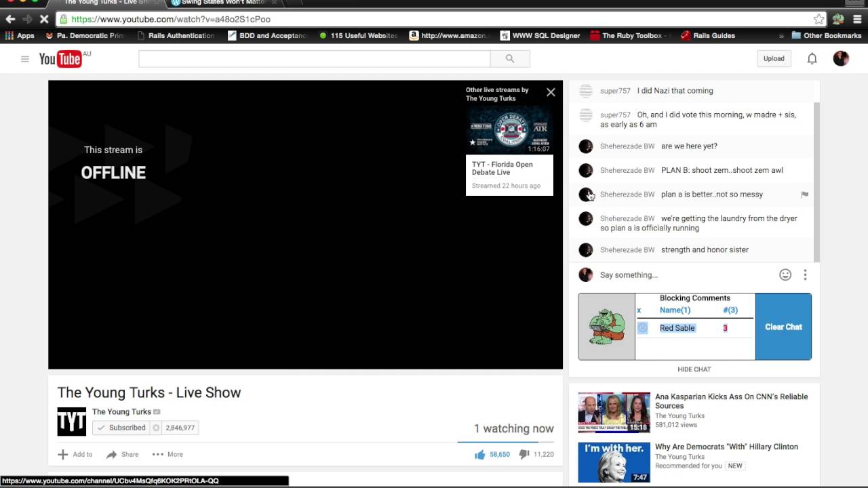This screenshot has height=488, width=868.
Task: Open I'm with her video thumbnail
Action: [x=614, y=462]
